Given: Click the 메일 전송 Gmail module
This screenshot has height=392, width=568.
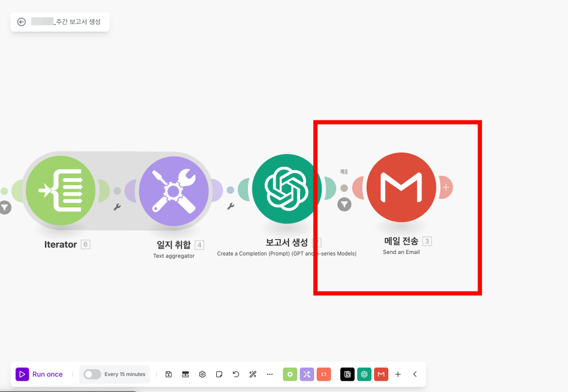Looking at the screenshot, I should click(401, 187).
